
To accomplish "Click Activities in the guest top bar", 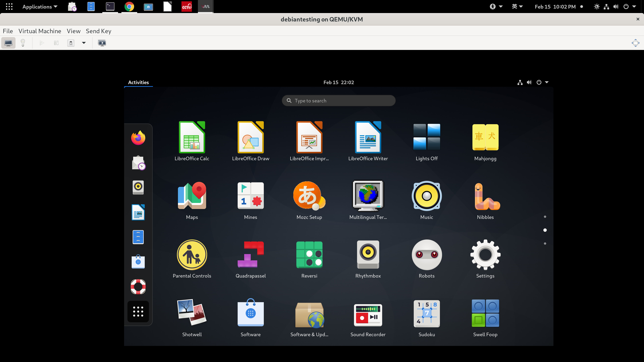I will pyautogui.click(x=138, y=82).
